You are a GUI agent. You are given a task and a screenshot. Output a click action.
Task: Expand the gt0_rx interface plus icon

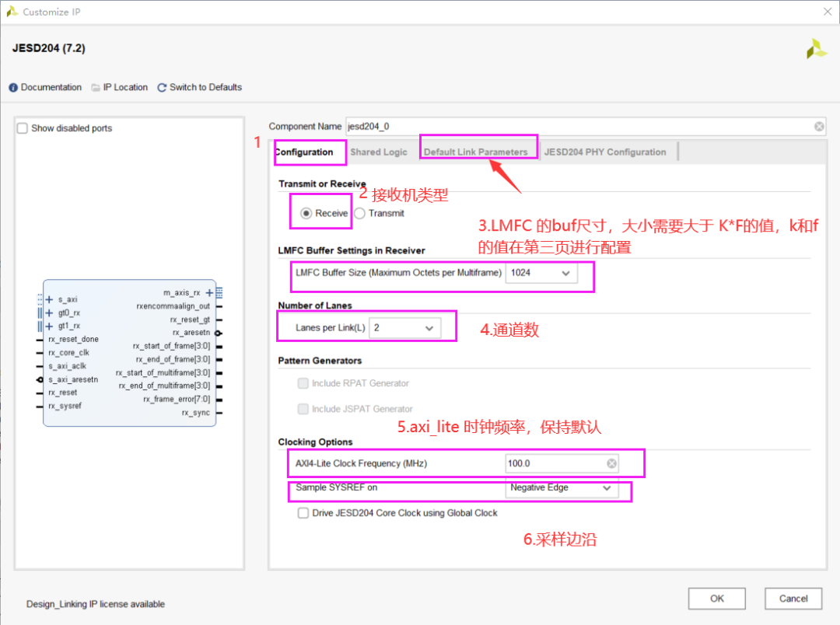pos(49,312)
